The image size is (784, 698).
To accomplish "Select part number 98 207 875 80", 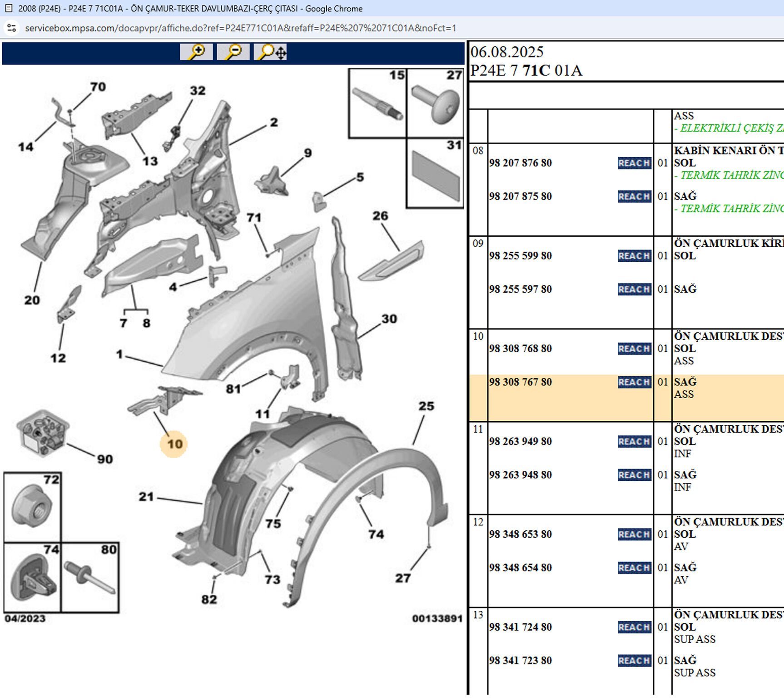I will click(x=521, y=196).
